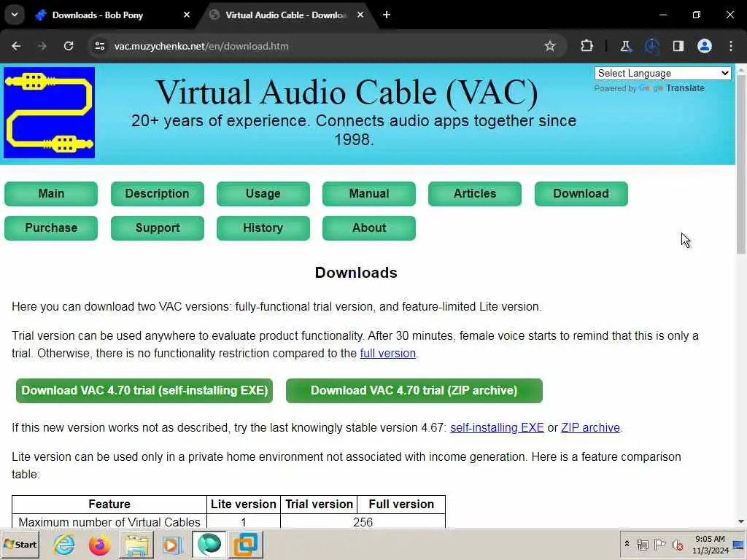Bookmark this page with the star icon
Viewport: 747px width, 560px height.
point(550,46)
